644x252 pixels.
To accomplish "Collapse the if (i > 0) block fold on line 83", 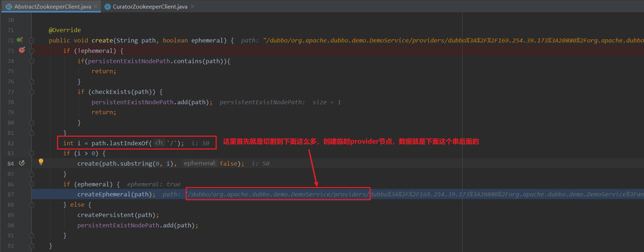I will [31, 153].
